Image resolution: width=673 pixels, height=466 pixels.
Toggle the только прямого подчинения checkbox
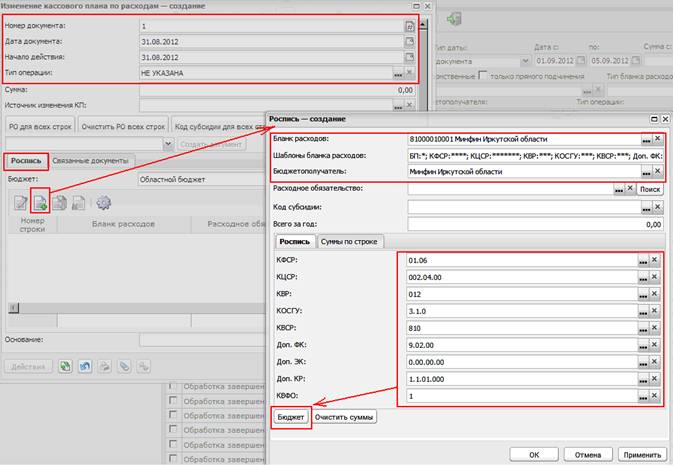point(482,76)
